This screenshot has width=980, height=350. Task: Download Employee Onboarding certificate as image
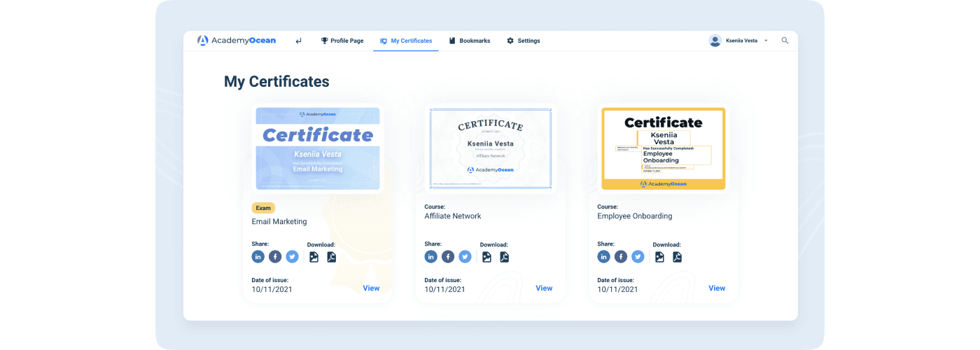660,257
